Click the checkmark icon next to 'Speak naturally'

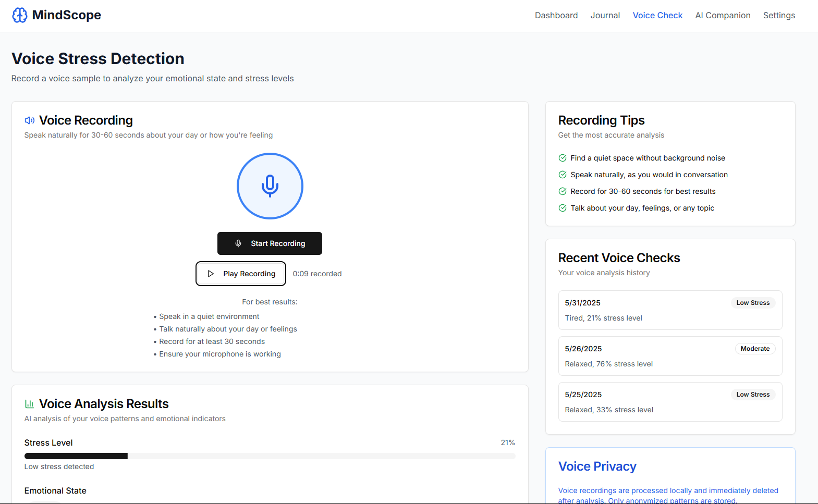pos(563,175)
